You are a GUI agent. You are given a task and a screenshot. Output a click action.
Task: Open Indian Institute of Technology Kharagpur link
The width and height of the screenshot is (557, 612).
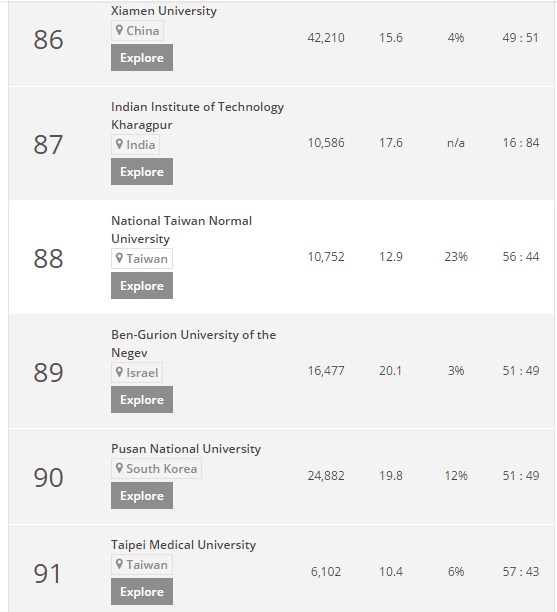tap(197, 116)
